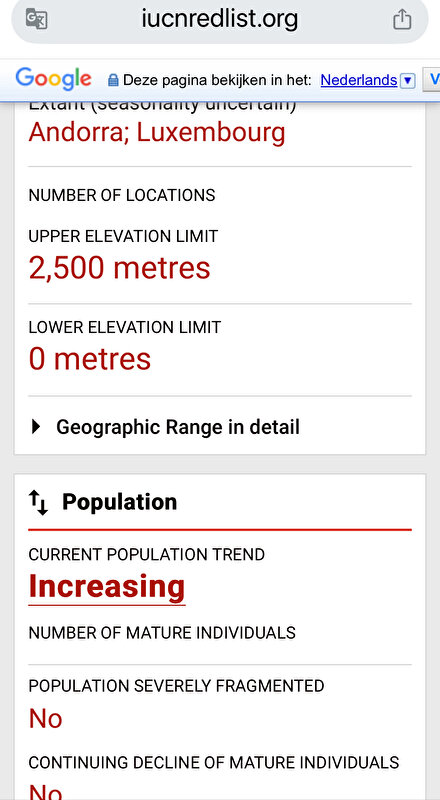Open language dropdown arrow next to Nederlands

point(407,81)
